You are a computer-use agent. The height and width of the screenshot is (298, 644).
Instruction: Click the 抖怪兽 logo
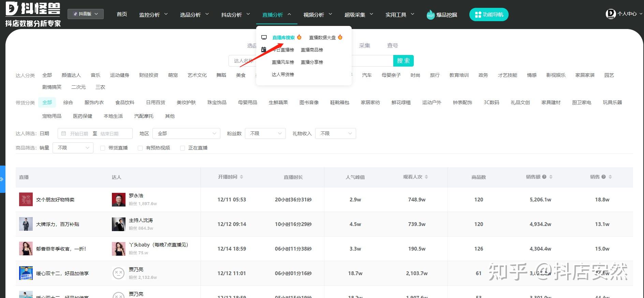tap(33, 14)
